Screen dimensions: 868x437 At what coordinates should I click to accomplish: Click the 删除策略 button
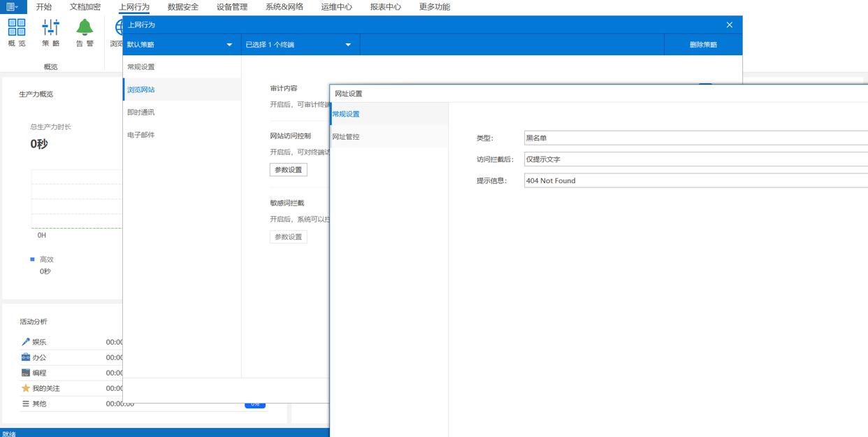pyautogui.click(x=703, y=45)
